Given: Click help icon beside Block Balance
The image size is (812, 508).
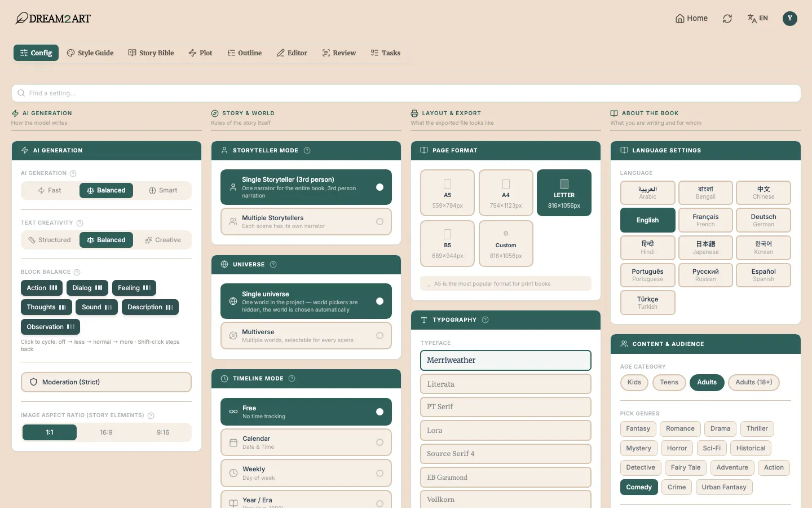Looking at the screenshot, I should [77, 272].
